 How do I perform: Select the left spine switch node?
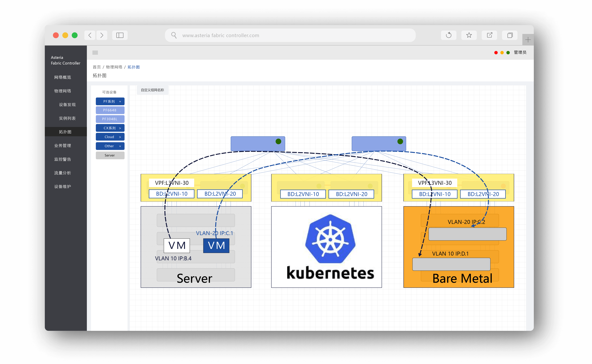click(x=258, y=144)
